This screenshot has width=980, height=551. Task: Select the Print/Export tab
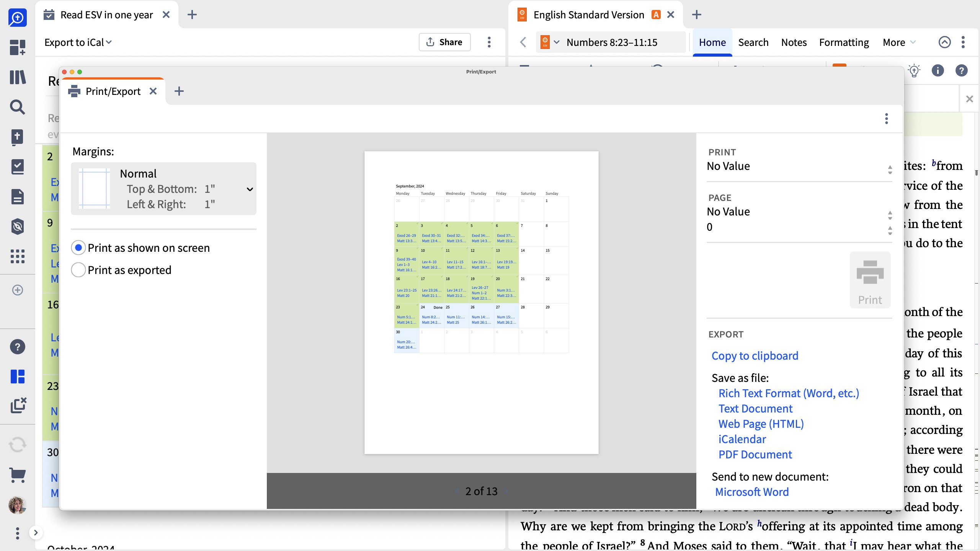click(x=113, y=91)
